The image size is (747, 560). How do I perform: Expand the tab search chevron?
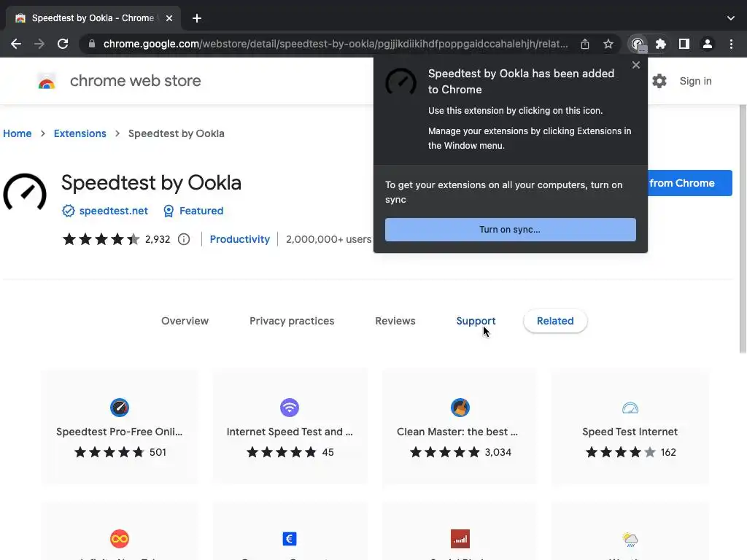click(x=731, y=18)
